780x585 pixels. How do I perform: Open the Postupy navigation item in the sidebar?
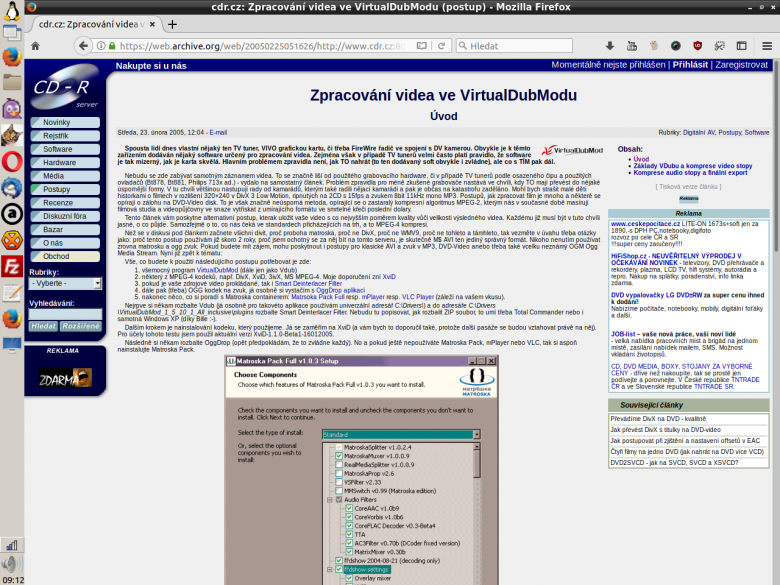65,190
